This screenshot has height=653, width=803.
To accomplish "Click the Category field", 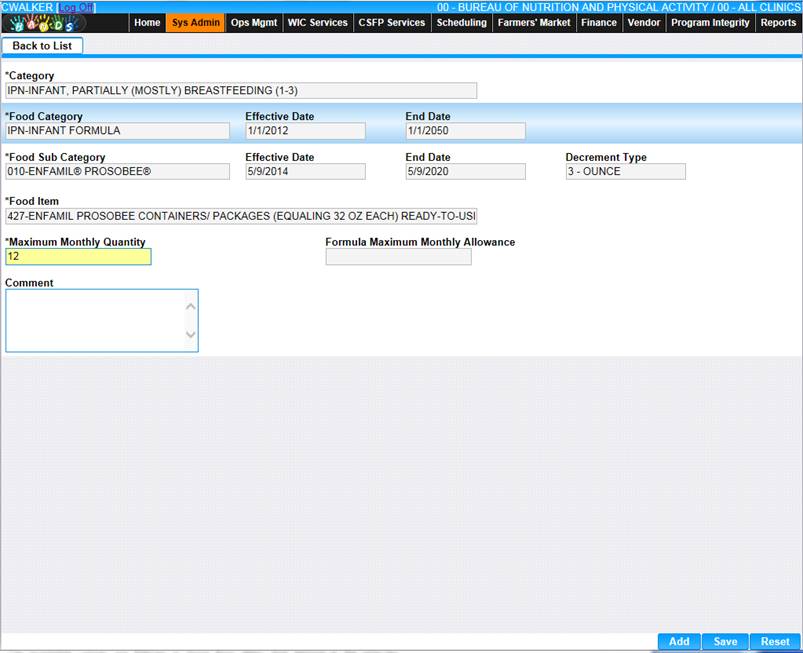I will point(241,91).
